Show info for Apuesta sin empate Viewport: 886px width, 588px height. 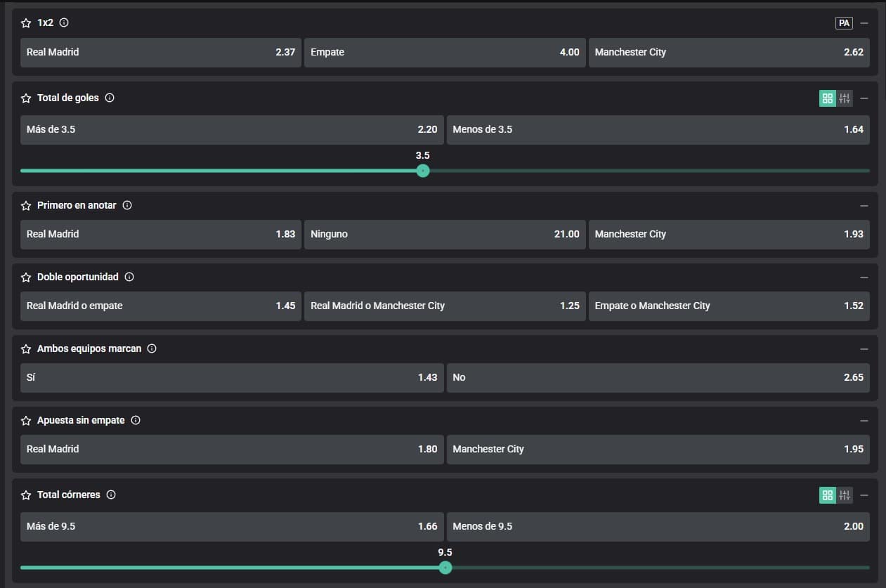click(136, 421)
